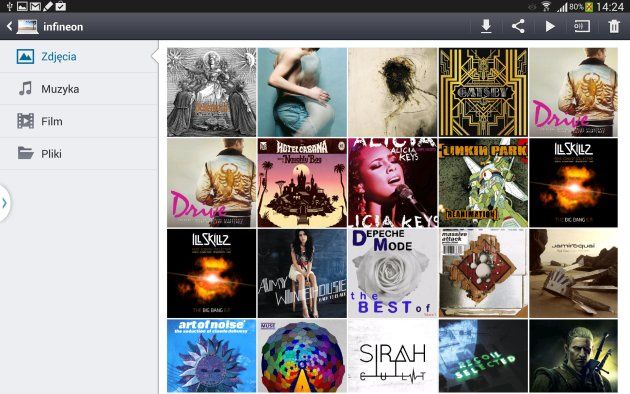The image size is (630, 394).
Task: Open the Drive cover in second row
Action: tap(211, 183)
